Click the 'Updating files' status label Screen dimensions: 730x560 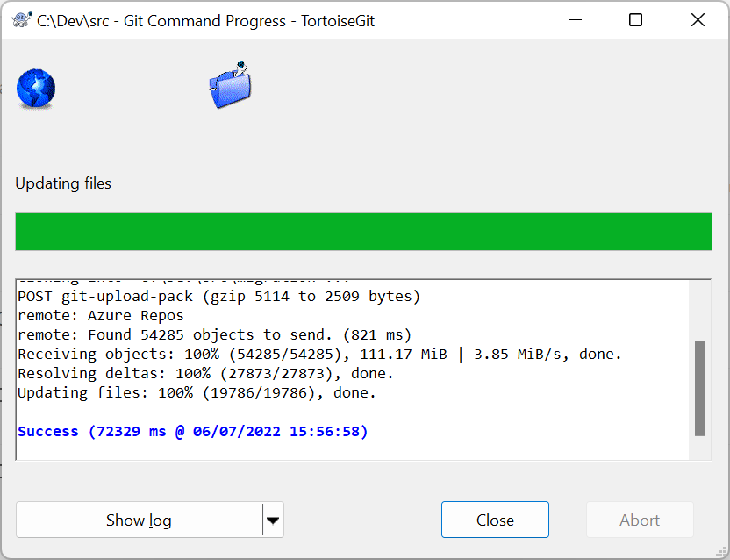tap(63, 183)
